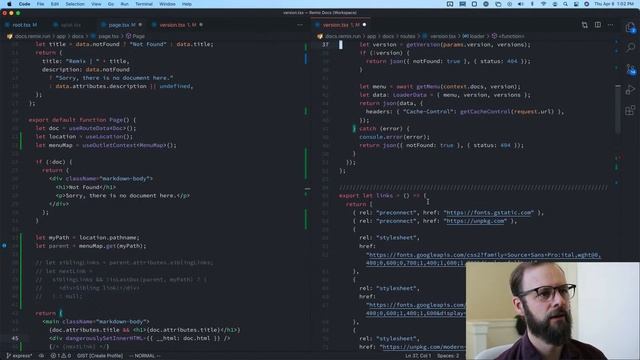The height and width of the screenshot is (360, 640).
Task: Click GIST [Create Profile] in status bar
Action: click(100, 356)
